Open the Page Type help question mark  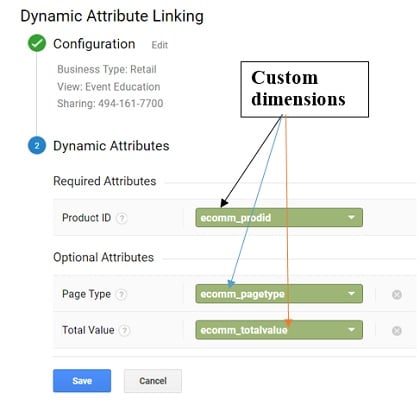121,294
